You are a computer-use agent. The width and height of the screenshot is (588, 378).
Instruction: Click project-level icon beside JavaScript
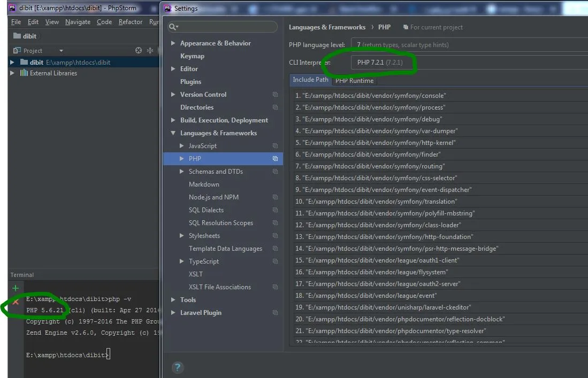point(275,146)
